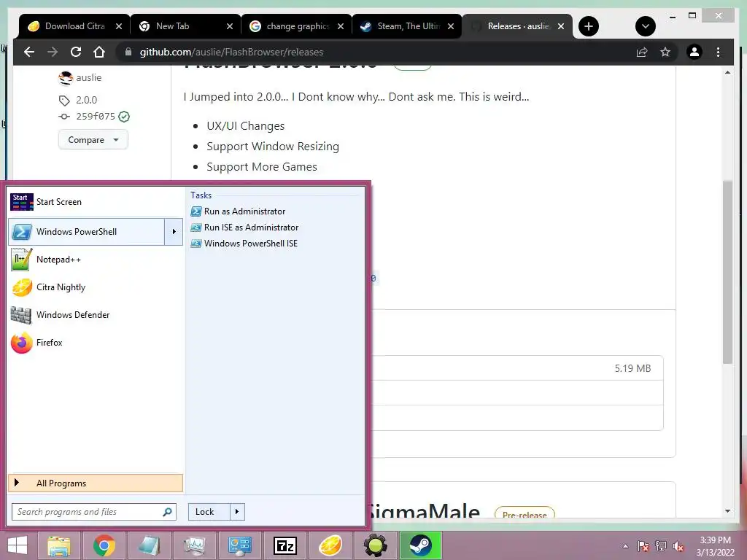Viewport: 747px width, 560px height.
Task: Expand All Programs list
Action: [x=96, y=483]
